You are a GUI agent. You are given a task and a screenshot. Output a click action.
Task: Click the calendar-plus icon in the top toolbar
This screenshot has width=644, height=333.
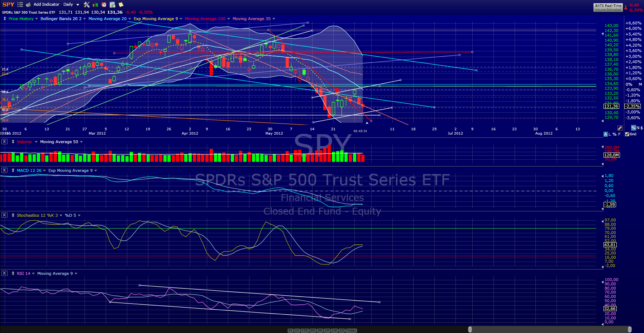point(113,5)
